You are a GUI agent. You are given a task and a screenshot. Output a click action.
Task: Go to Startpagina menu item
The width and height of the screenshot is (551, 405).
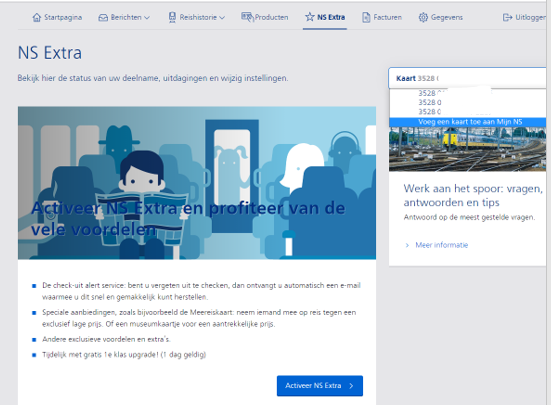(57, 17)
